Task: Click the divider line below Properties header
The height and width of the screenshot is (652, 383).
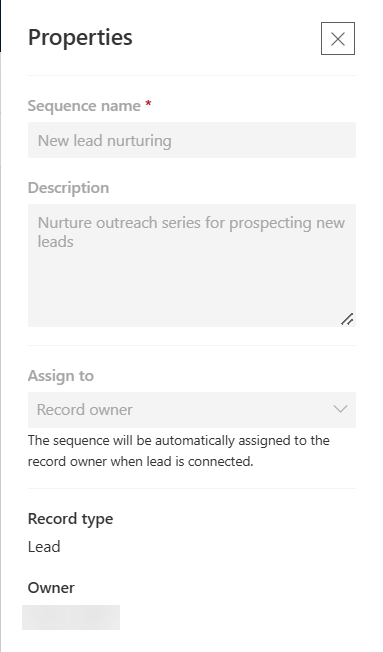Action: coord(192,75)
